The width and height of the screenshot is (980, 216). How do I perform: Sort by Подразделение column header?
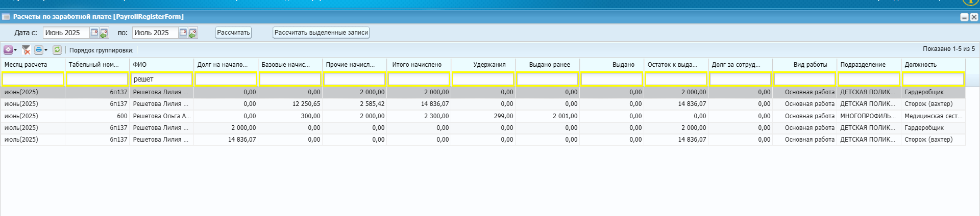point(869,65)
